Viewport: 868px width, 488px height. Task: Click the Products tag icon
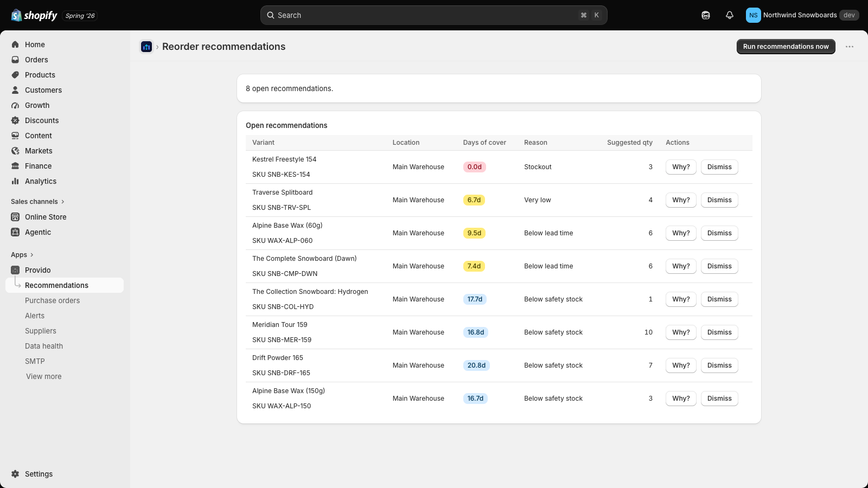[15, 75]
